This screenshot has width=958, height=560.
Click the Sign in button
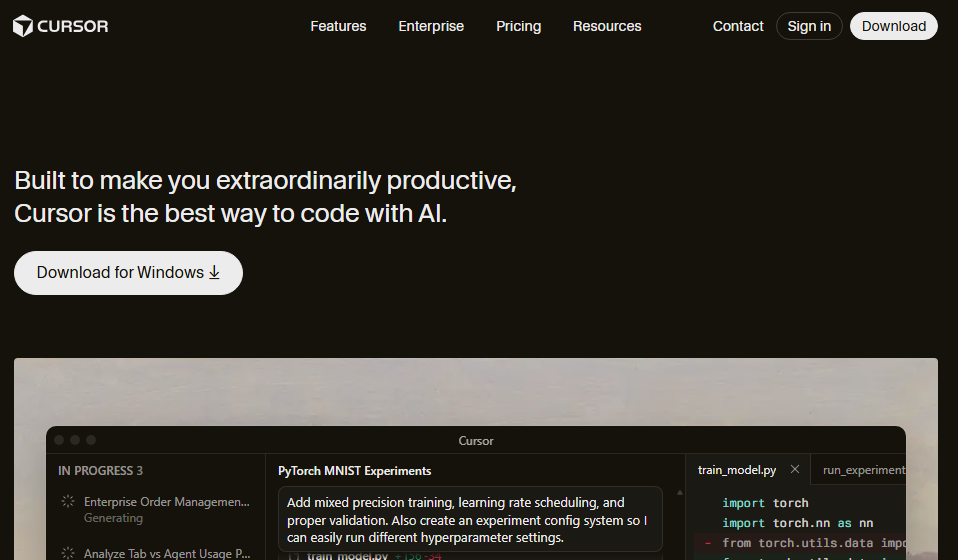pos(809,26)
